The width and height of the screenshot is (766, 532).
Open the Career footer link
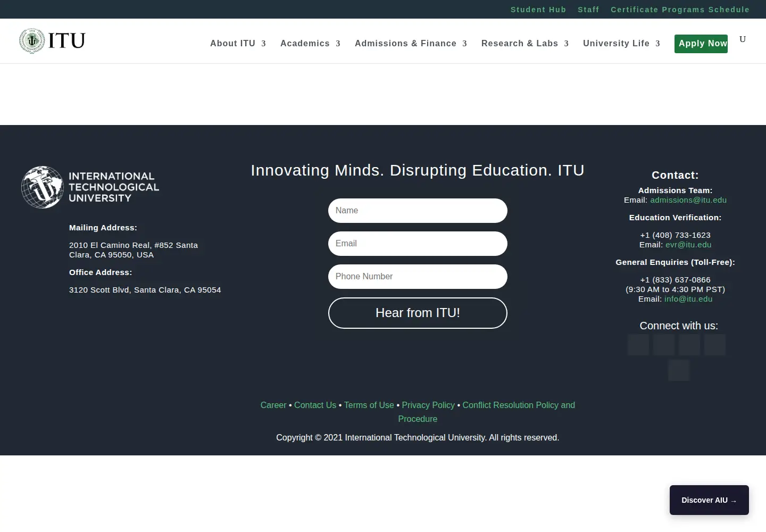[273, 405]
